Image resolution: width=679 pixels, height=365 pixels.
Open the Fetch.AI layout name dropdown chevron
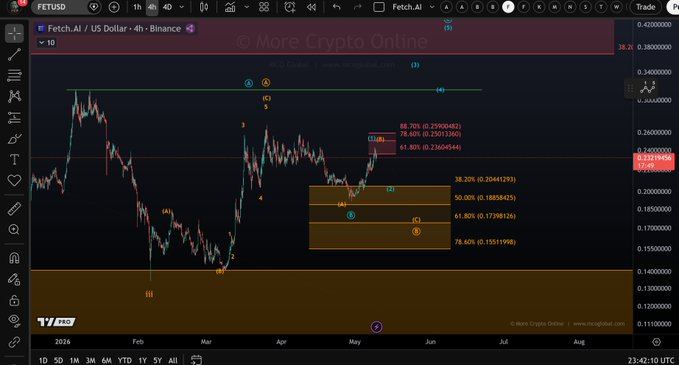coord(432,7)
